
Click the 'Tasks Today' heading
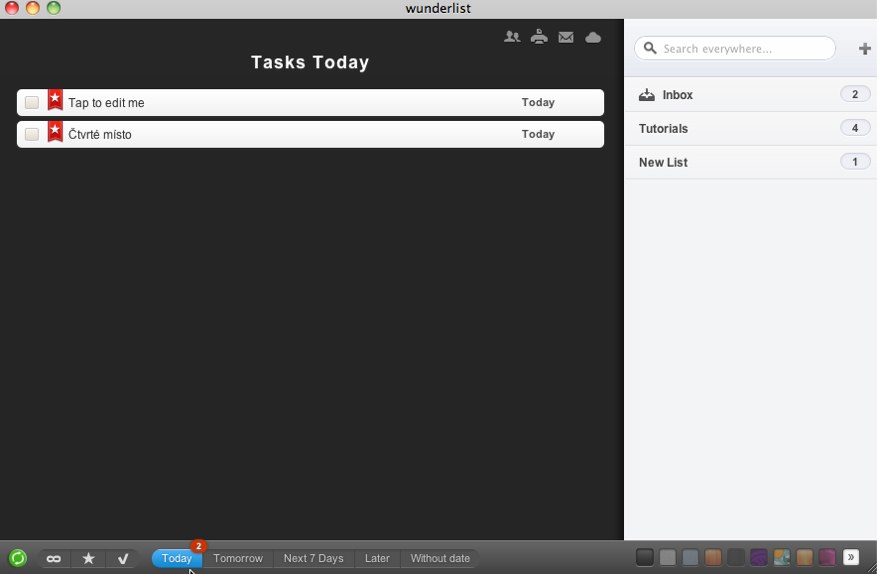point(310,62)
